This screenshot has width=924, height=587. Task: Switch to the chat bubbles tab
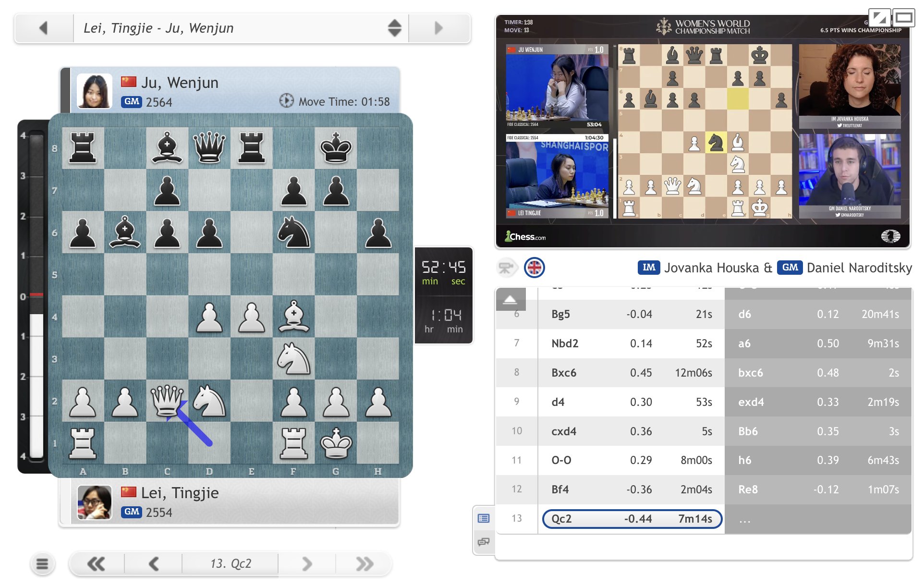pos(484,541)
